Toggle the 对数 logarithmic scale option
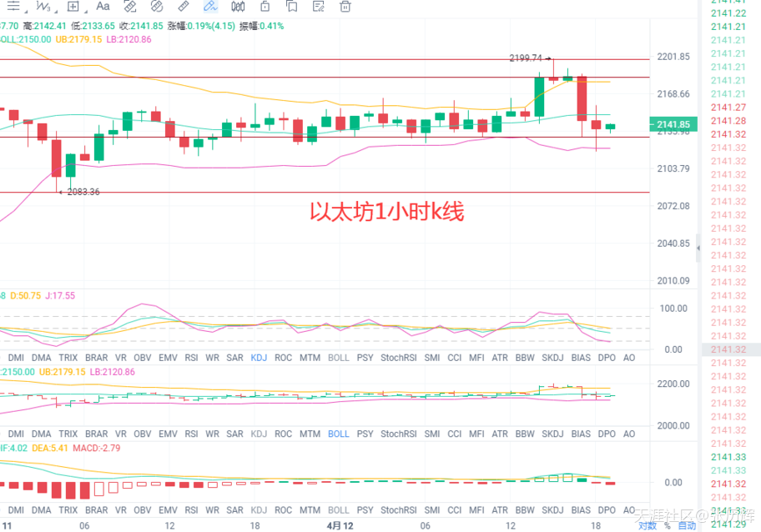The width and height of the screenshot is (761, 532). (x=647, y=525)
